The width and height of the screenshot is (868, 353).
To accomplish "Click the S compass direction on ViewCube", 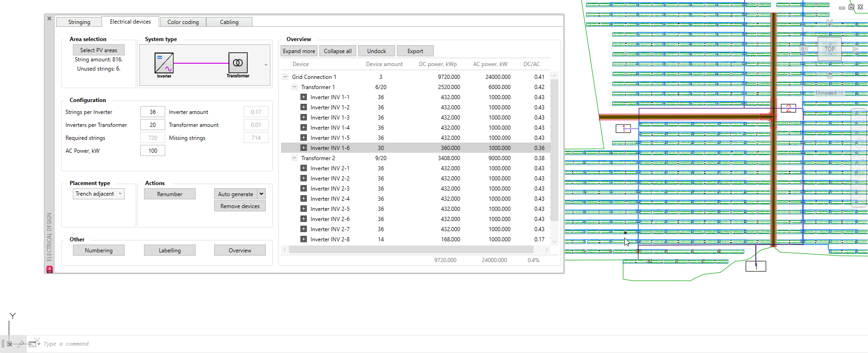I will pyautogui.click(x=830, y=75).
